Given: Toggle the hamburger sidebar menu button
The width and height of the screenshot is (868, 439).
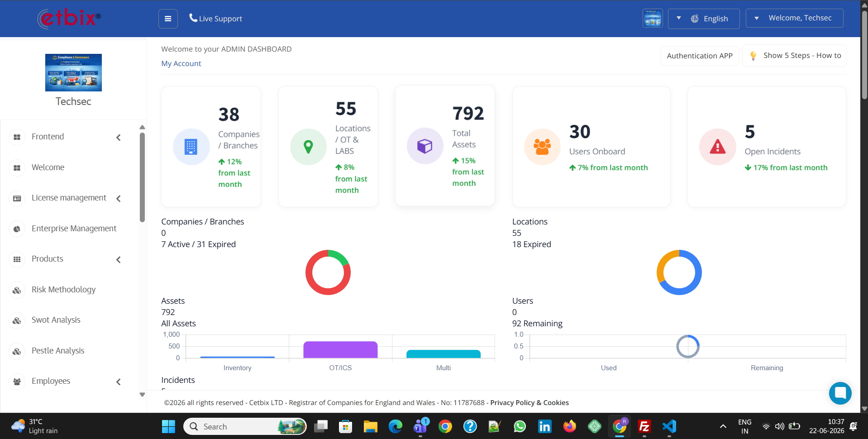Looking at the screenshot, I should (x=168, y=19).
